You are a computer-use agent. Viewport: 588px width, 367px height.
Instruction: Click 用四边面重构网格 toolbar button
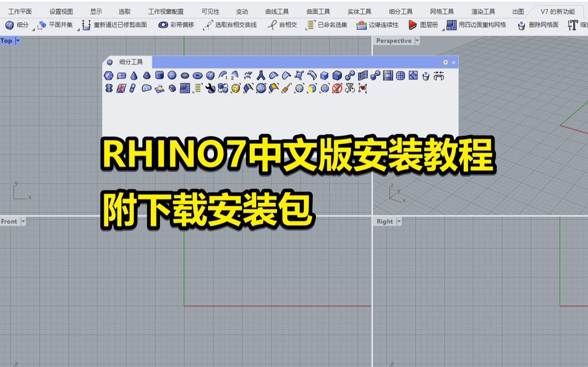[x=476, y=25]
